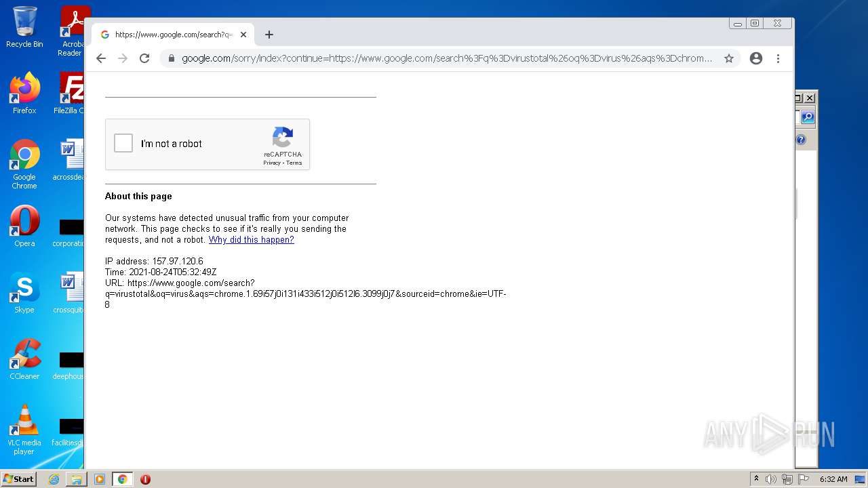Click the 6:32 AM taskbar clock
Viewport: 868px width, 488px height.
[x=833, y=479]
